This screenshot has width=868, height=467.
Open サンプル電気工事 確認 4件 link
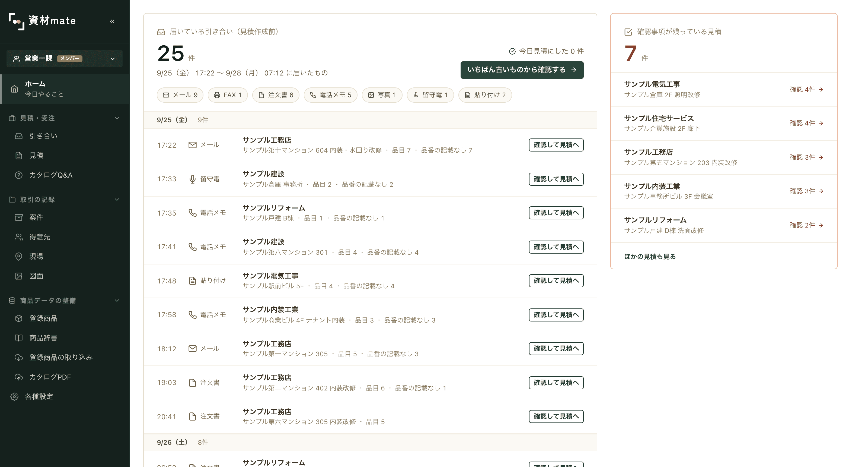[806, 89]
